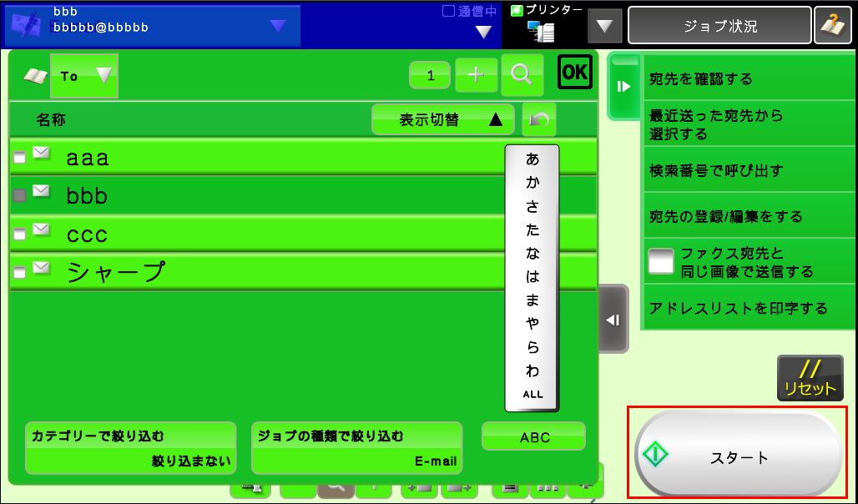Screen dimensions: 858x504
Task: Jump to ALL in kana index bar
Action: [x=532, y=394]
